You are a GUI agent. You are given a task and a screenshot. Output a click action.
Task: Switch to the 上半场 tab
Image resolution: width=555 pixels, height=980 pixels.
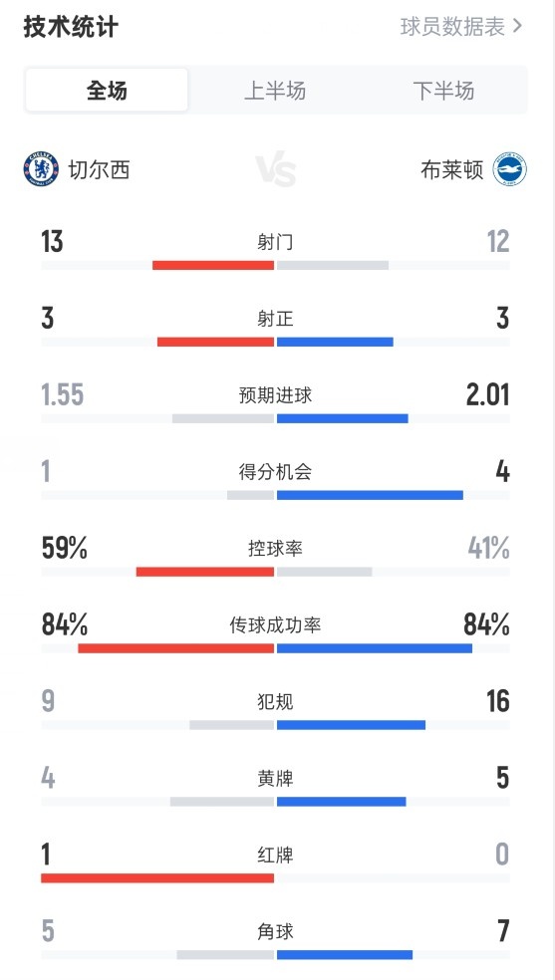click(275, 90)
